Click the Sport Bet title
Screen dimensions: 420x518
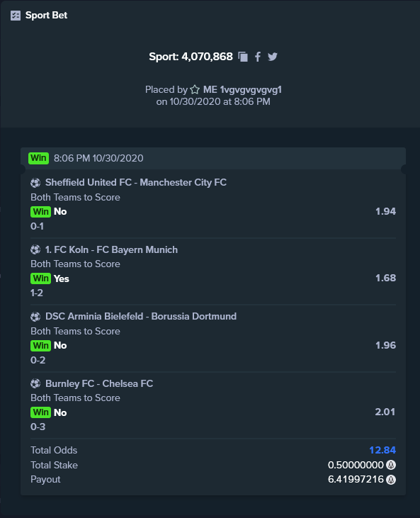pyautogui.click(x=46, y=15)
